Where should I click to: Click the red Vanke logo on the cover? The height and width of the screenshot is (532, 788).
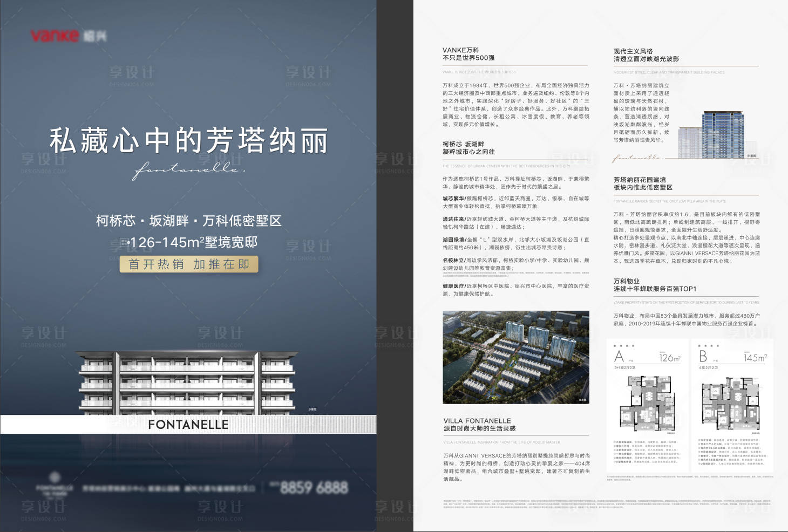[x=55, y=36]
